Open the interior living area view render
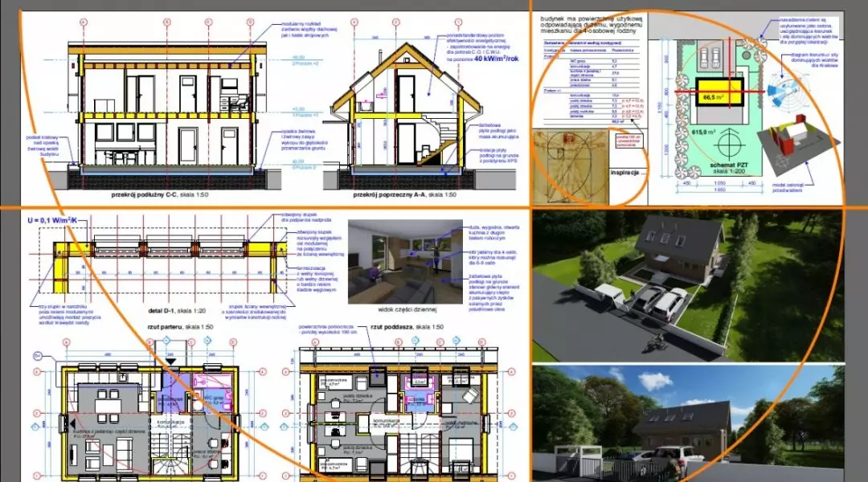This screenshot has height=482, width=868. 405,262
